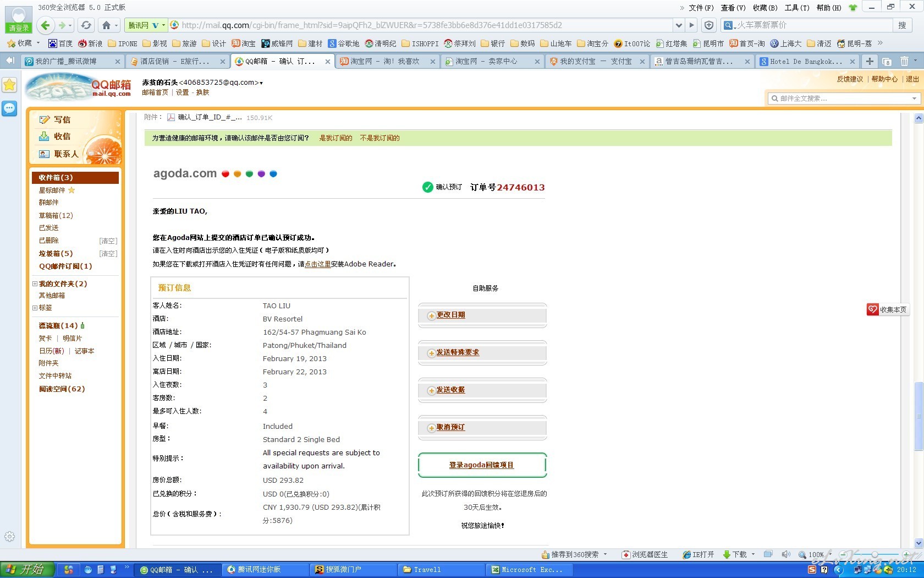The image size is (924, 578).
Task: Reload the page with the refresh icon
Action: (x=86, y=25)
